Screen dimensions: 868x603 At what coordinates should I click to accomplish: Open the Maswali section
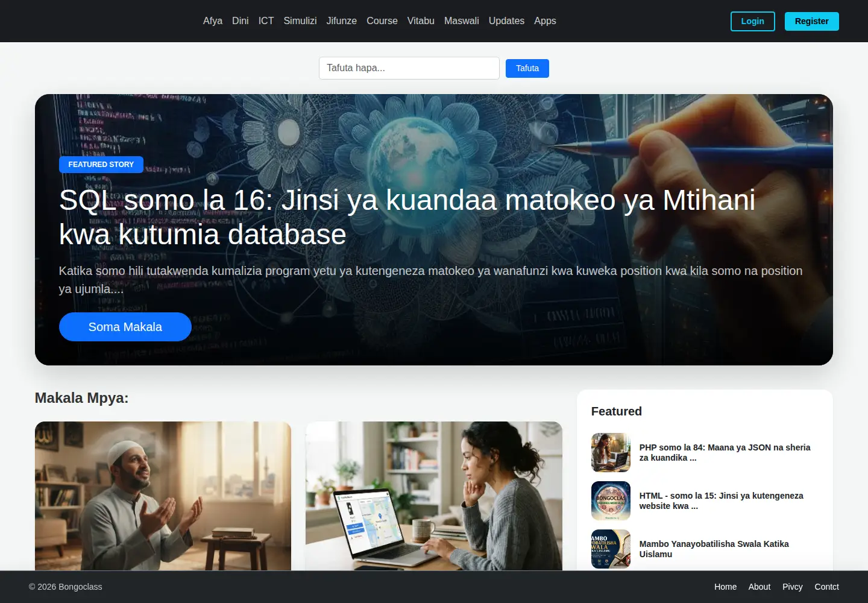pyautogui.click(x=462, y=21)
